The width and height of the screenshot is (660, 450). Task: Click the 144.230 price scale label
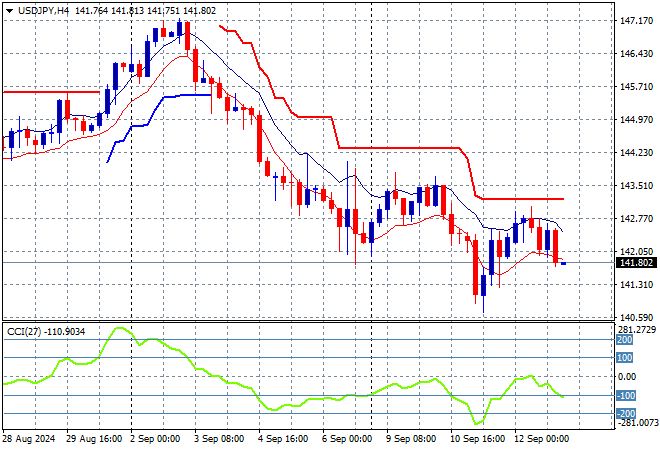pos(635,153)
